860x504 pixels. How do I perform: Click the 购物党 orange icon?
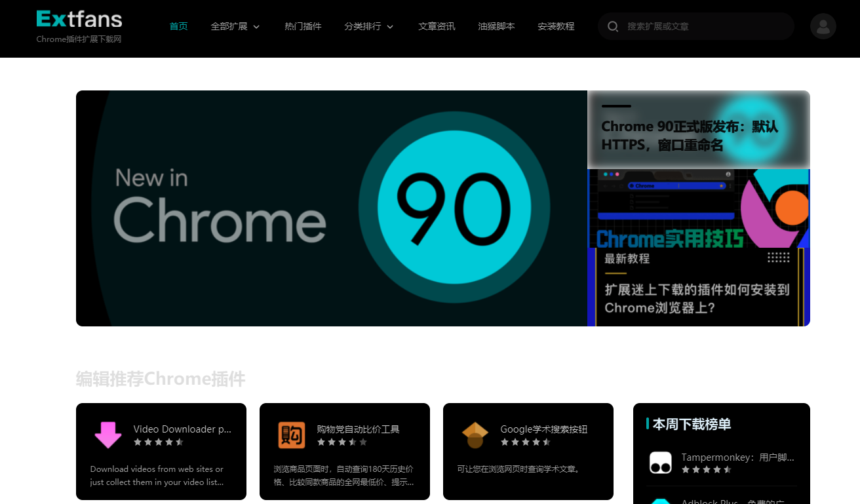292,435
